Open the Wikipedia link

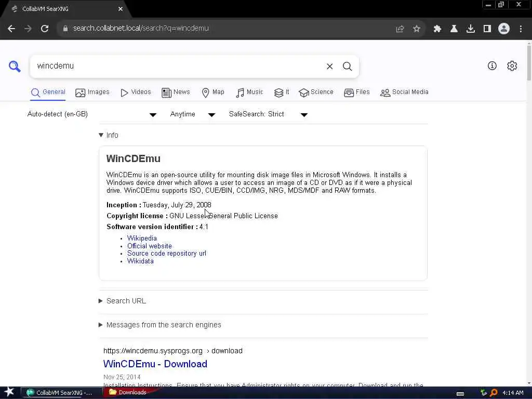pyautogui.click(x=142, y=238)
